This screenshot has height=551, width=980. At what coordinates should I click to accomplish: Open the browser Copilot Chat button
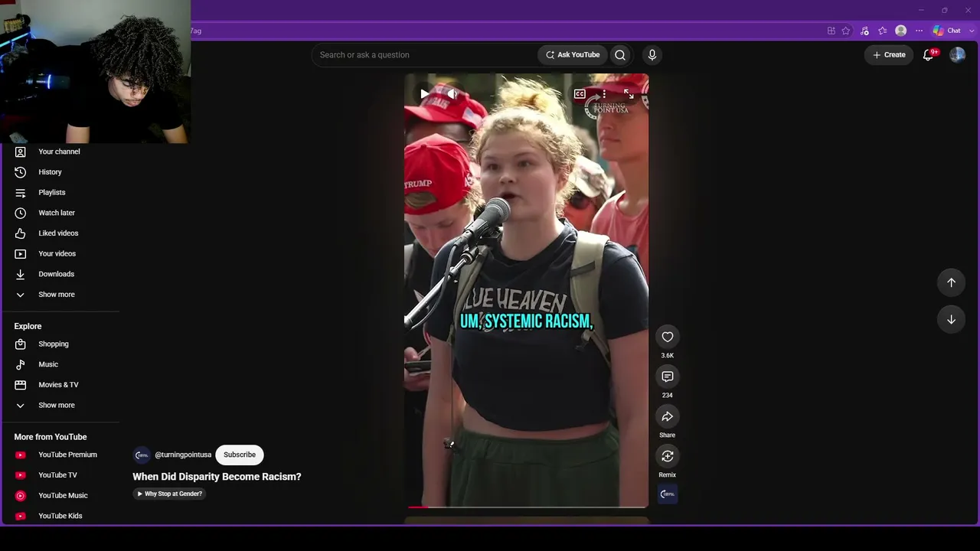(946, 31)
